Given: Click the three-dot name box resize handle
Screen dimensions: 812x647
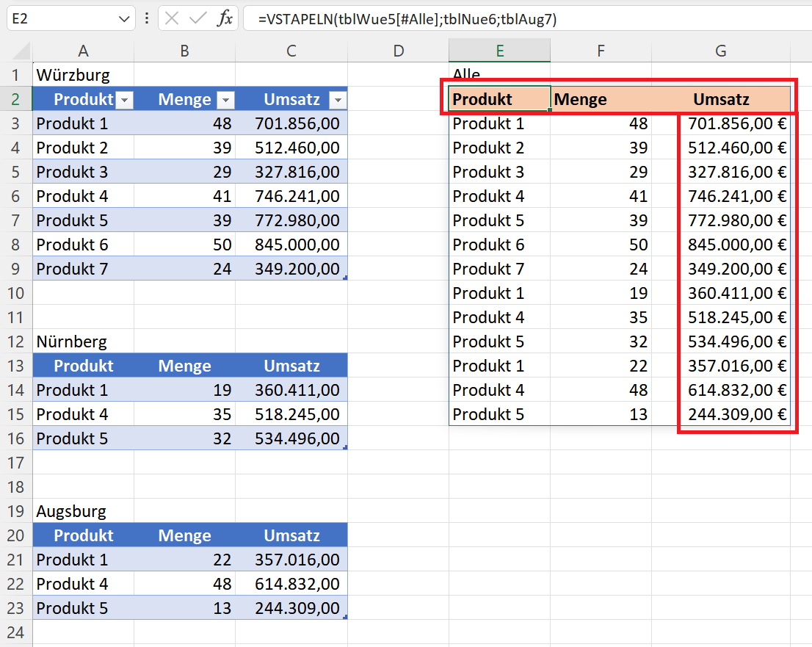Looking at the screenshot, I should (x=147, y=19).
